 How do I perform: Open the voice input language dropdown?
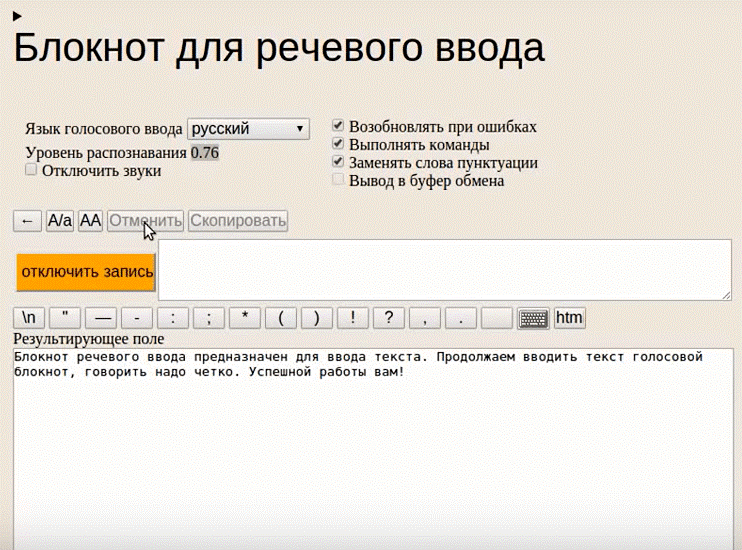[248, 129]
